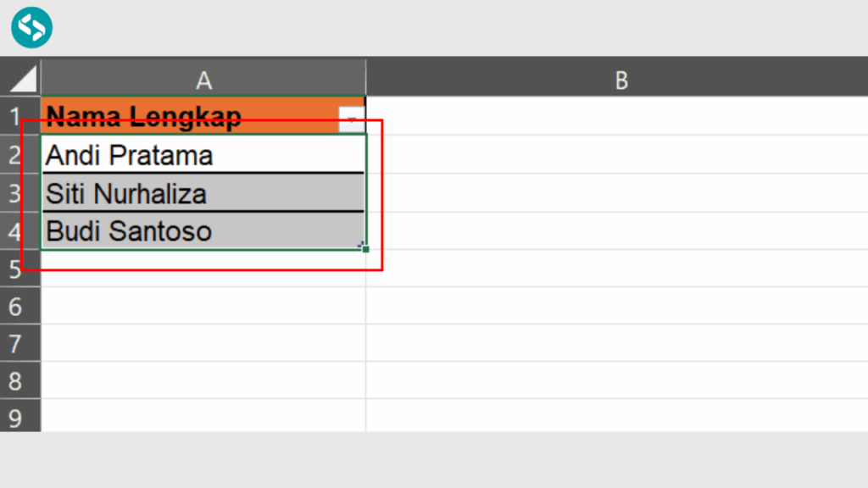The image size is (868, 488).
Task: Click empty cell A8
Action: tap(203, 380)
